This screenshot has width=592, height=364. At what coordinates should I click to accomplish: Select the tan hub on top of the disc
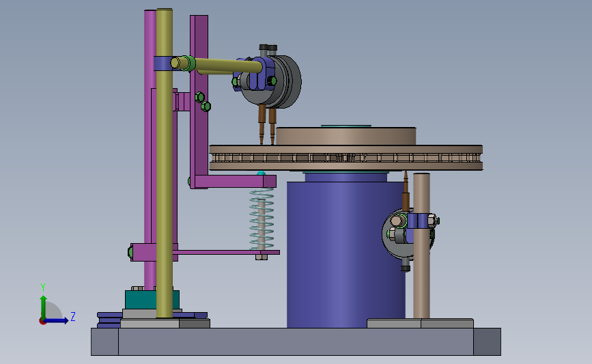[346, 137]
